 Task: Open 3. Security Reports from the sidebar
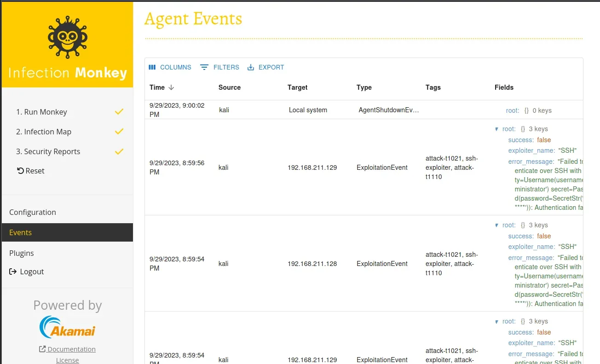48,151
